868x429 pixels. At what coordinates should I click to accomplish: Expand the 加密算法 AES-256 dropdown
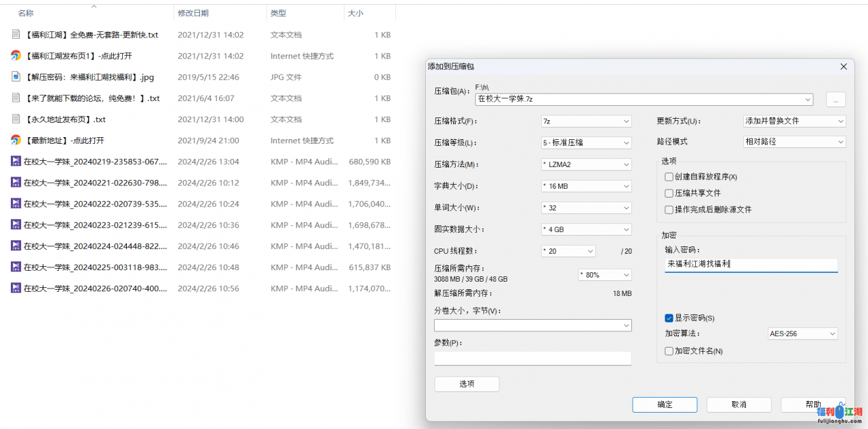pos(802,334)
